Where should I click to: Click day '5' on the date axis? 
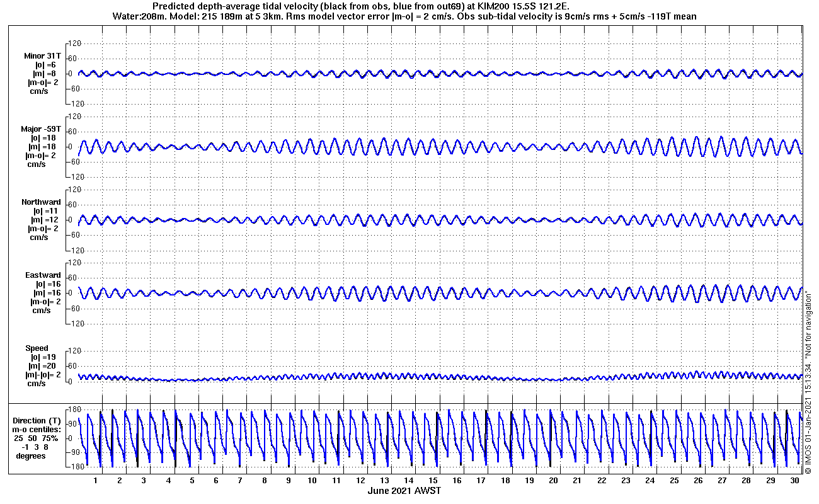click(192, 481)
